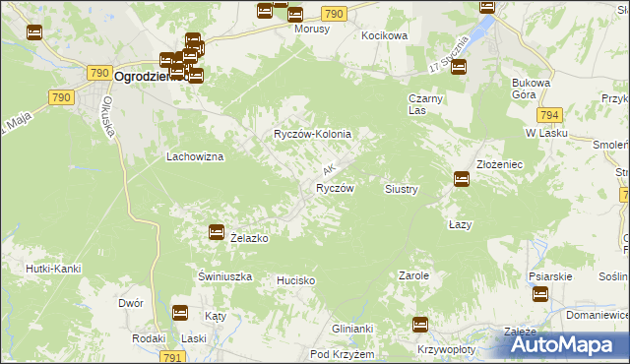
Task: Select the Kąty label
Action: [x=216, y=316]
